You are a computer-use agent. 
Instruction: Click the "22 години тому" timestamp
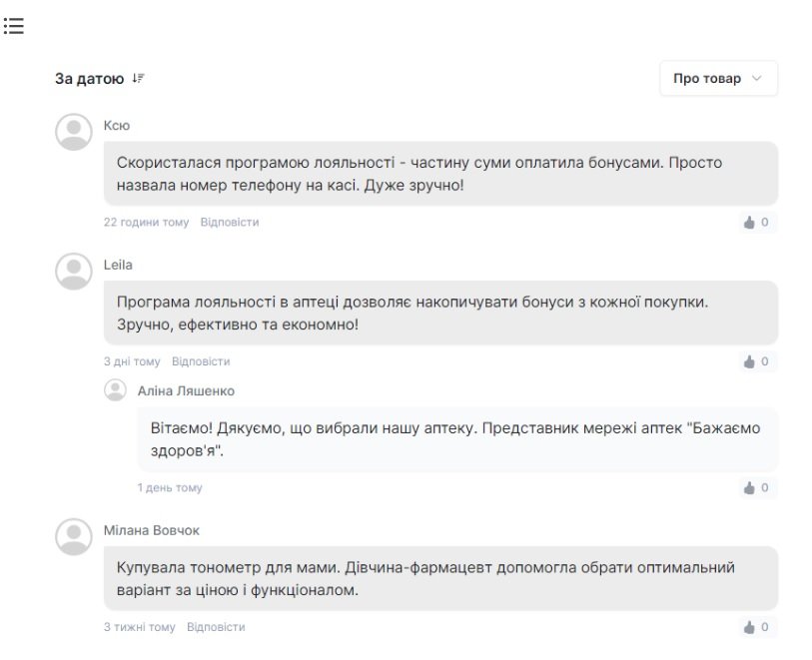pyautogui.click(x=146, y=223)
